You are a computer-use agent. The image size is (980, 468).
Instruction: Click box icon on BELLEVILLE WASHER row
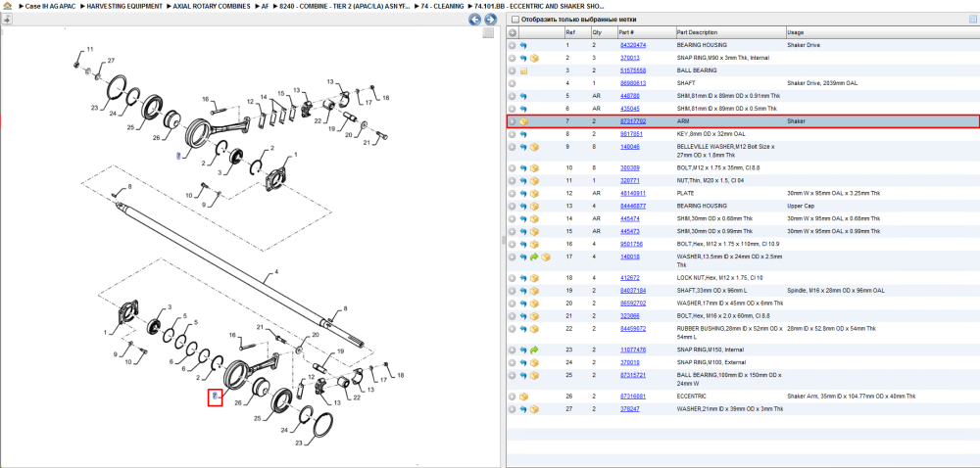pyautogui.click(x=535, y=147)
